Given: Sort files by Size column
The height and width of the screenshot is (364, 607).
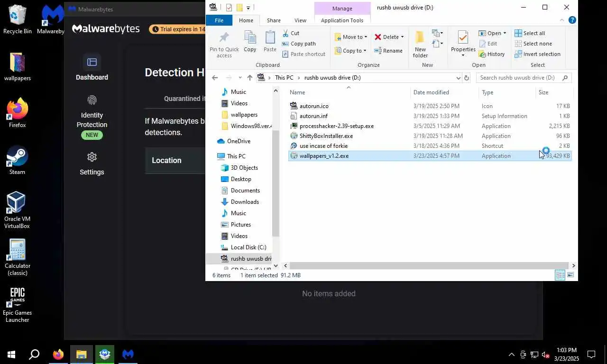Looking at the screenshot, I should (554, 92).
